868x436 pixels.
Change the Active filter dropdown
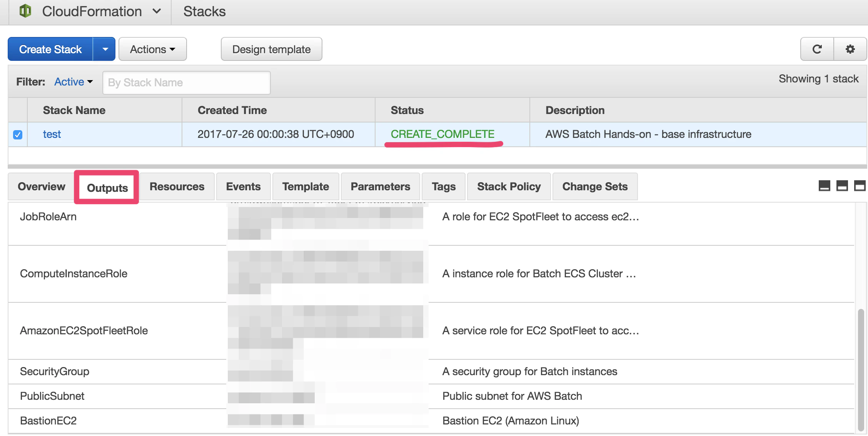pyautogui.click(x=73, y=82)
